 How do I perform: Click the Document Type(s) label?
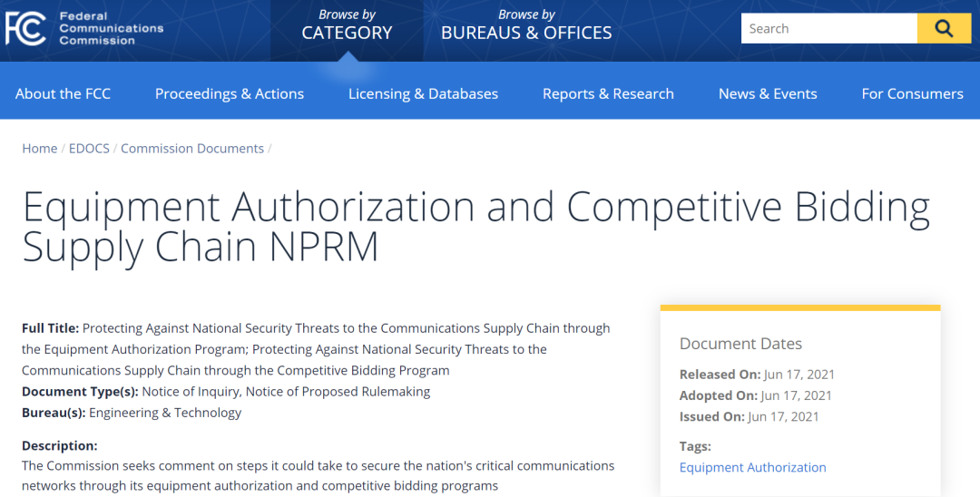point(80,392)
